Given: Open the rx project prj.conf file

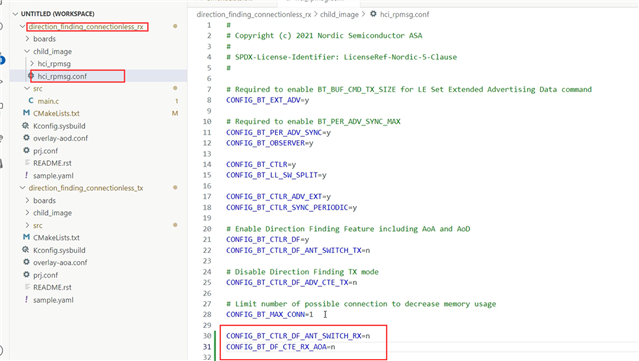Looking at the screenshot, I should pos(45,151).
